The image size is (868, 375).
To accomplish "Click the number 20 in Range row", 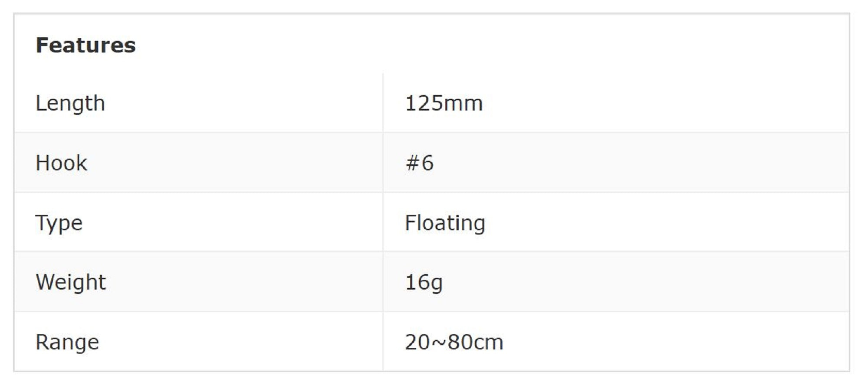I will click(x=418, y=342).
